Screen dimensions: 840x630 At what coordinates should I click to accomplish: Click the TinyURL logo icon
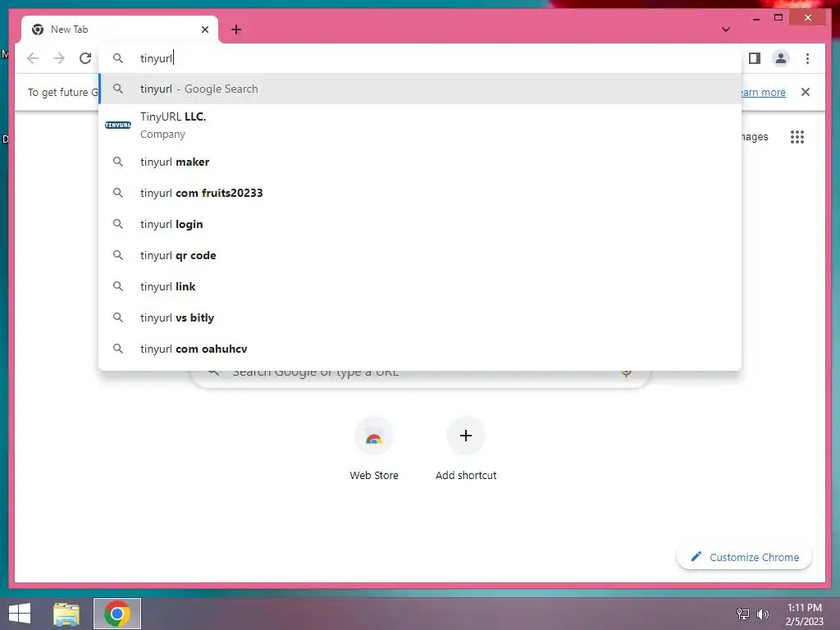tap(118, 126)
